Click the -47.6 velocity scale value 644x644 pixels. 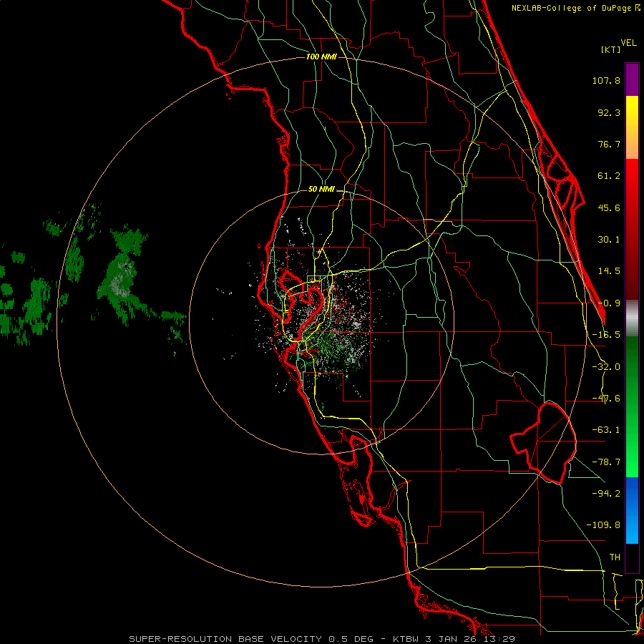606,399
